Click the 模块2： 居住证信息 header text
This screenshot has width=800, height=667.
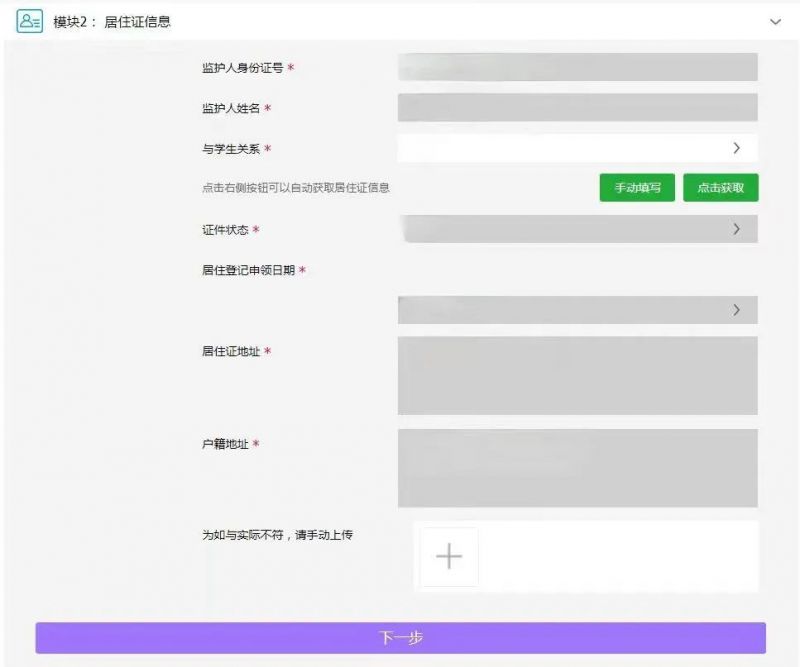(x=112, y=22)
